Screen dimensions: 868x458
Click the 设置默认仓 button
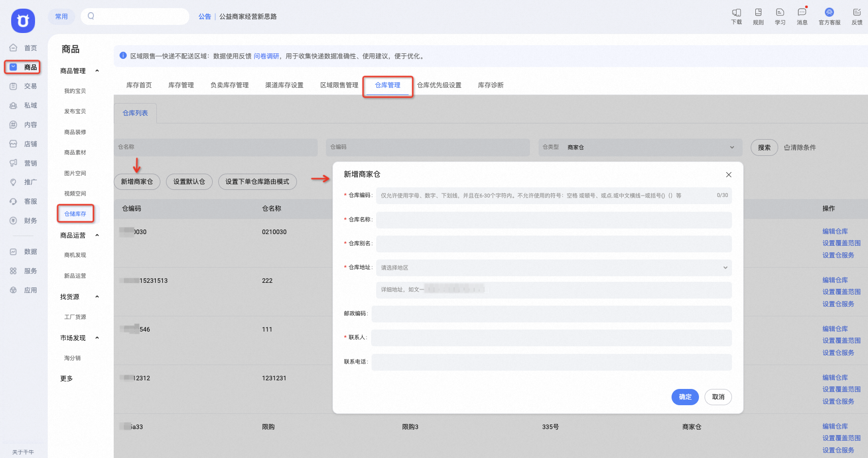point(189,182)
